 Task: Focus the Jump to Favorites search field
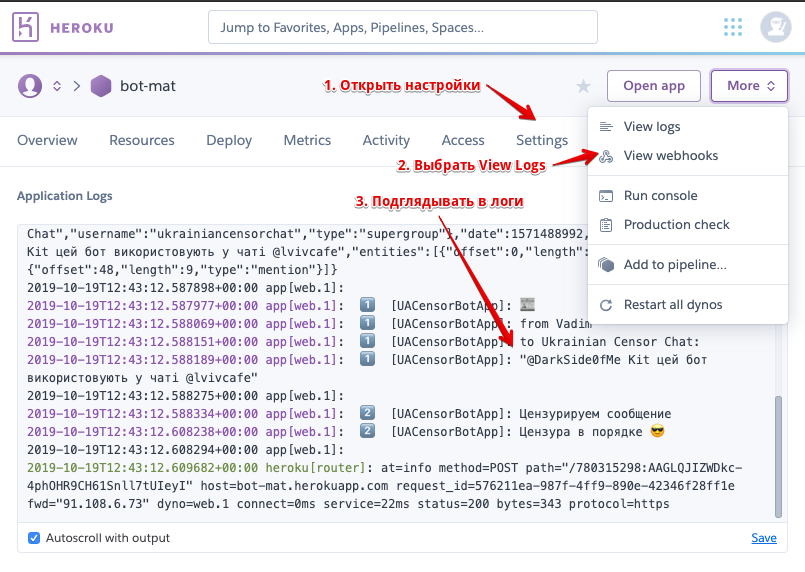coord(402,27)
